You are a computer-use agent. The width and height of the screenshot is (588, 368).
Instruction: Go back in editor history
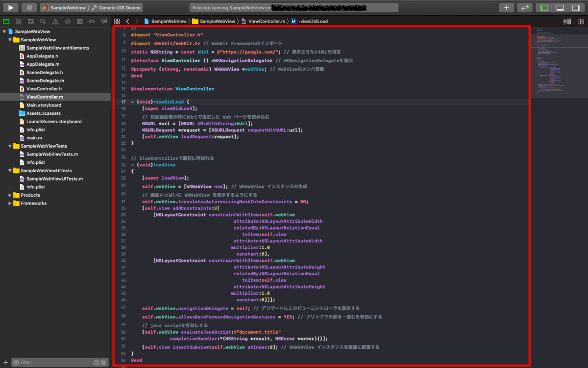(127, 21)
